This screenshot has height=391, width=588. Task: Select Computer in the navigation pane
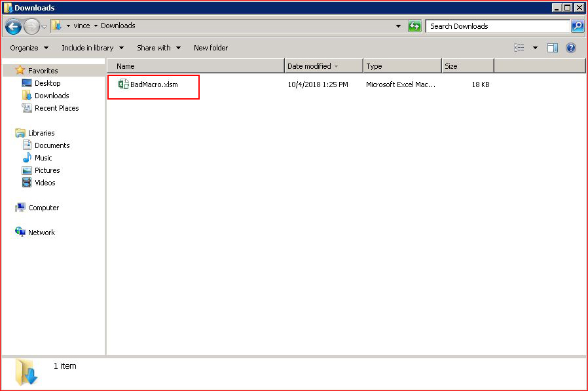[43, 208]
